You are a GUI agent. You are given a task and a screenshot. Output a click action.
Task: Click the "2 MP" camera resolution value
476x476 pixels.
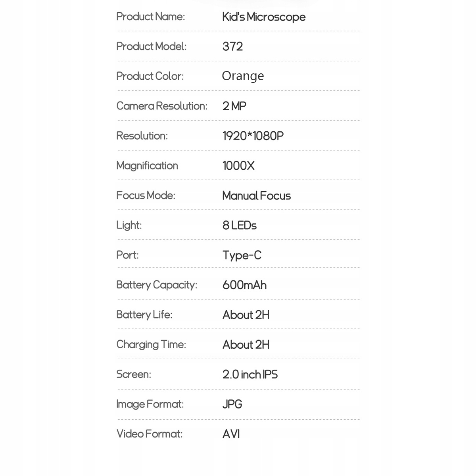pos(234,106)
